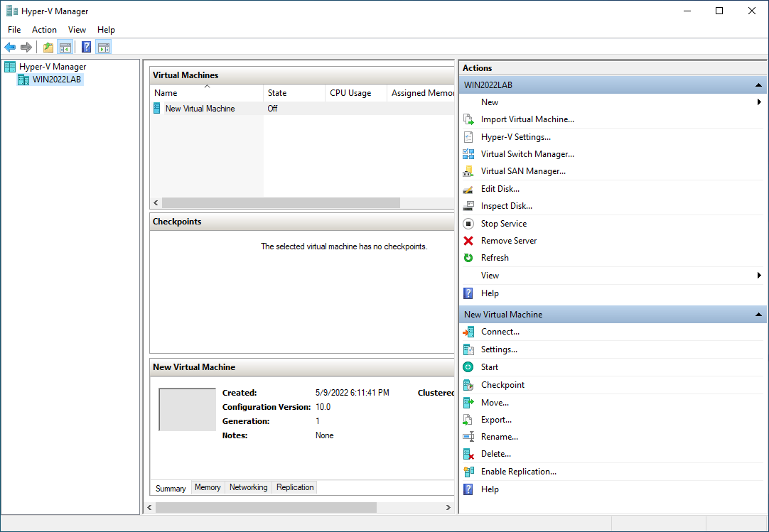Click the Delete... action text
Viewport: 769px width, 532px height.
pos(496,454)
